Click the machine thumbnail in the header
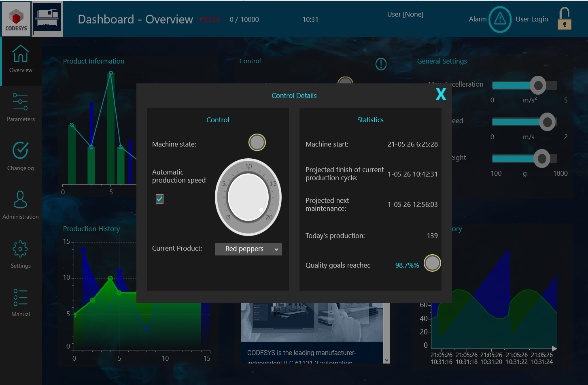 click(47, 19)
